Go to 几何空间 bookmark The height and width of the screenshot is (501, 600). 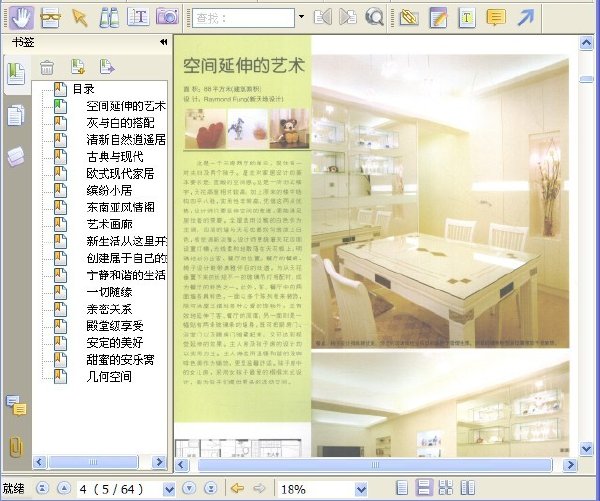tap(109, 377)
